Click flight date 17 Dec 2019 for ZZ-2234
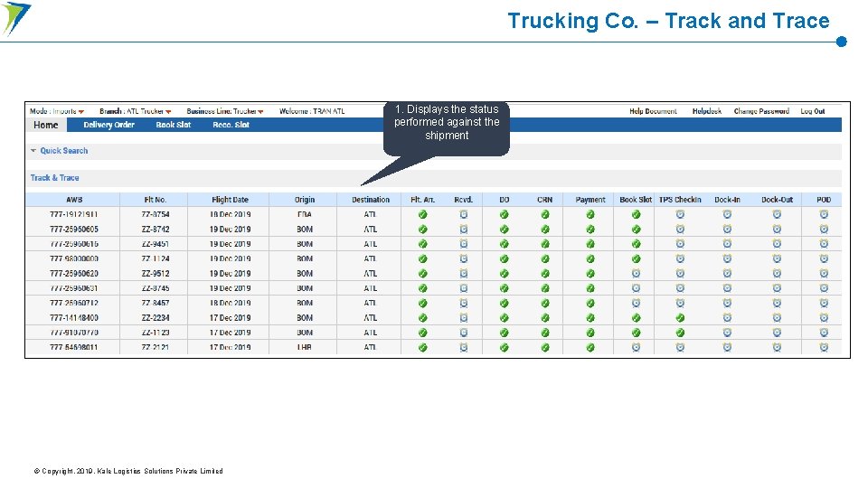This screenshot has width=868, height=488. click(231, 317)
